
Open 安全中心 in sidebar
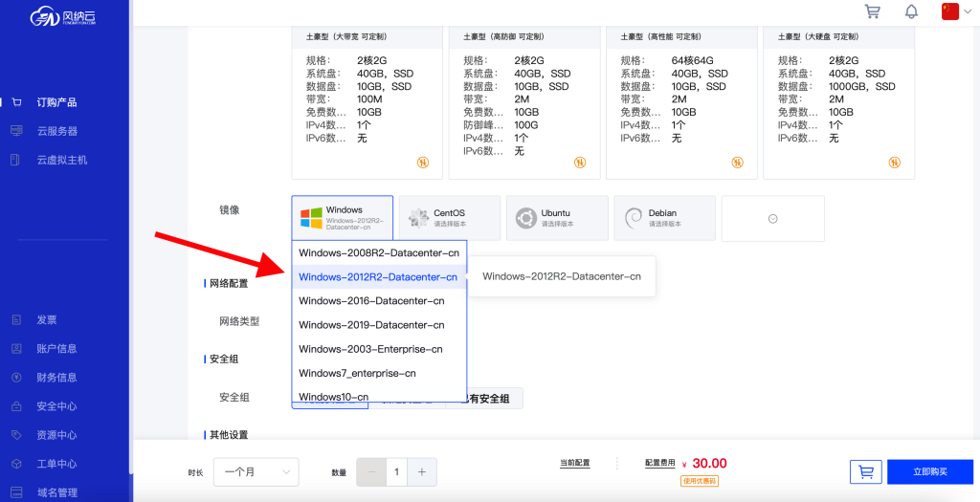point(56,405)
